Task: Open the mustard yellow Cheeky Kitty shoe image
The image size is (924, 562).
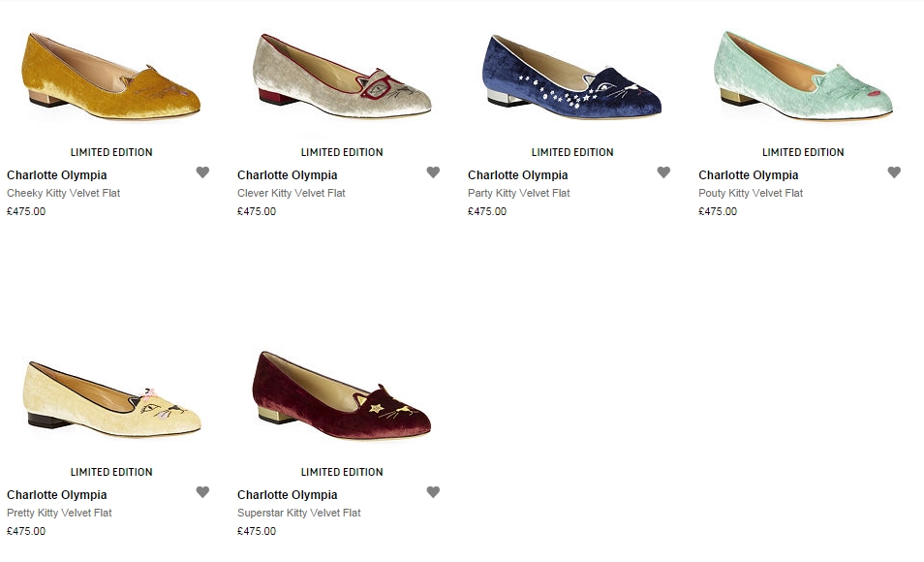Action: (x=111, y=76)
